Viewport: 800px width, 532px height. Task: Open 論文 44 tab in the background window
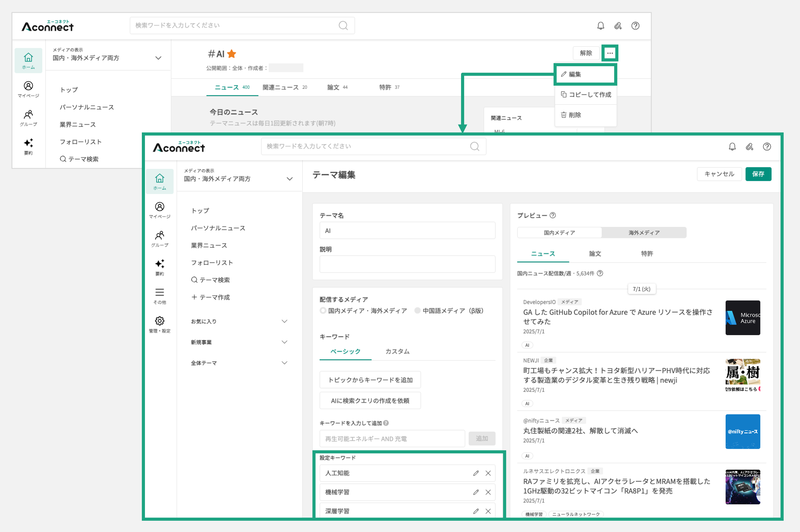tap(337, 87)
